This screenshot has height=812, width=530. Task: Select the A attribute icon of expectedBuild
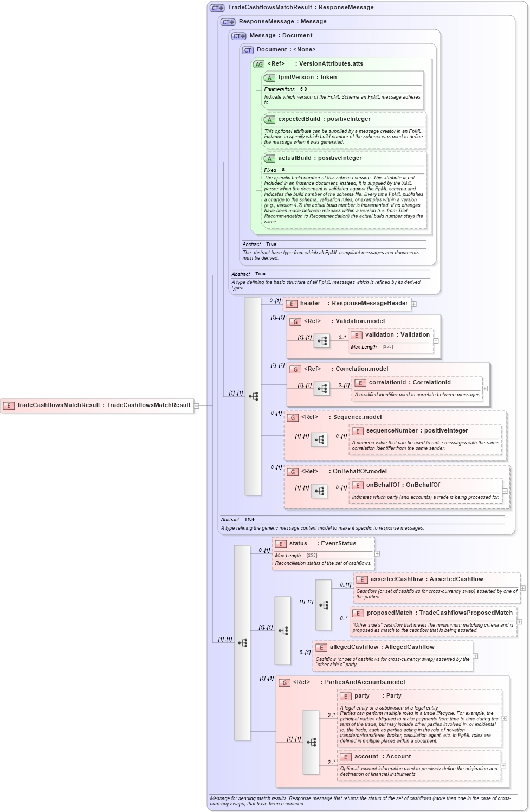(x=269, y=119)
